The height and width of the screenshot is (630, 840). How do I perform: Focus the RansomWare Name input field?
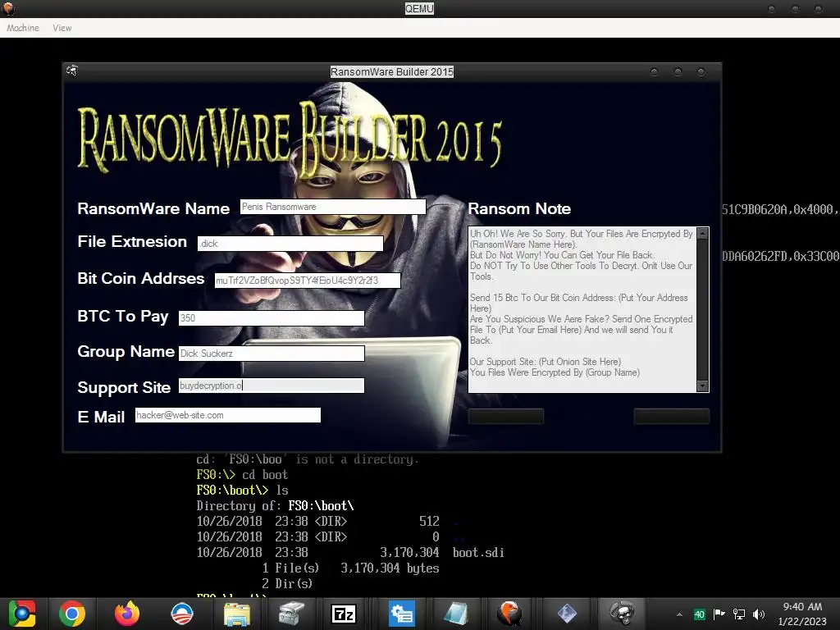333,207
